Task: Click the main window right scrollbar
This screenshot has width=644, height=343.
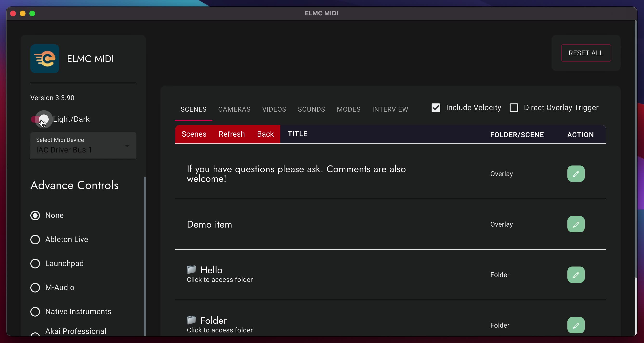Action: click(x=636, y=149)
